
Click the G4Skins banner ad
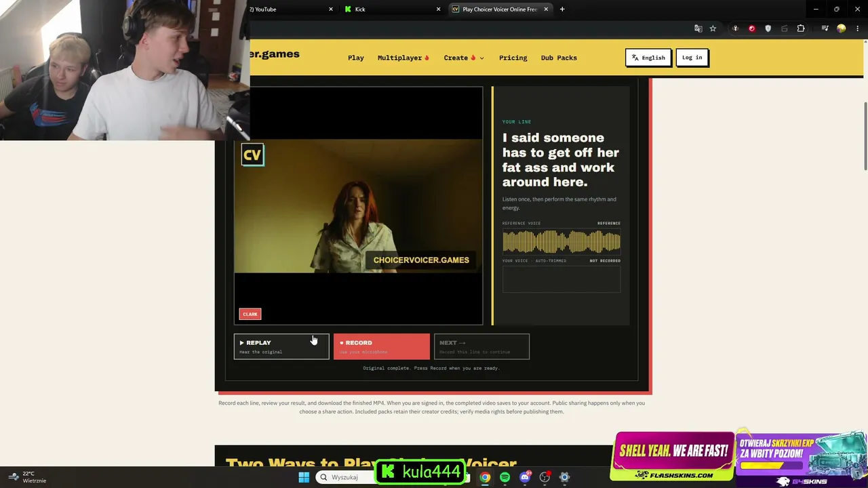tap(802, 458)
